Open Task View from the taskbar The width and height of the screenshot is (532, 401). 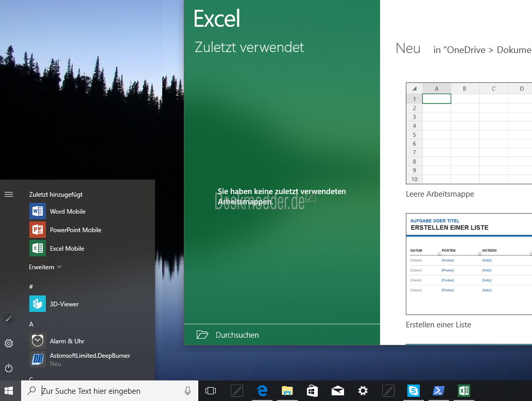(x=211, y=391)
